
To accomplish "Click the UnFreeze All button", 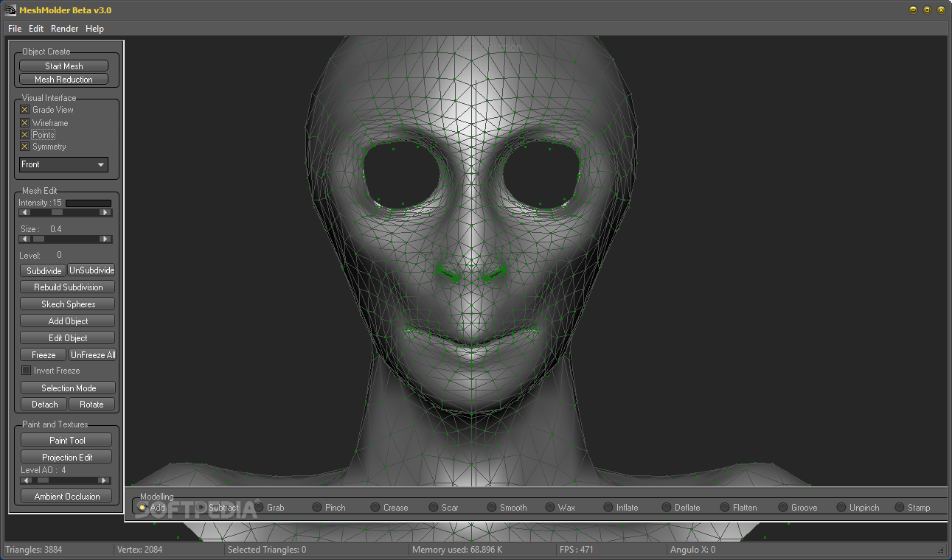I will [92, 355].
